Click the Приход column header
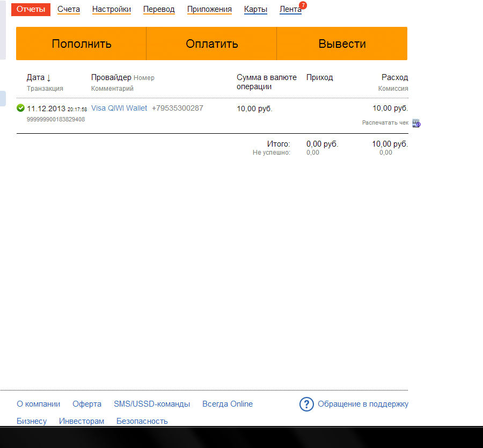 point(319,77)
